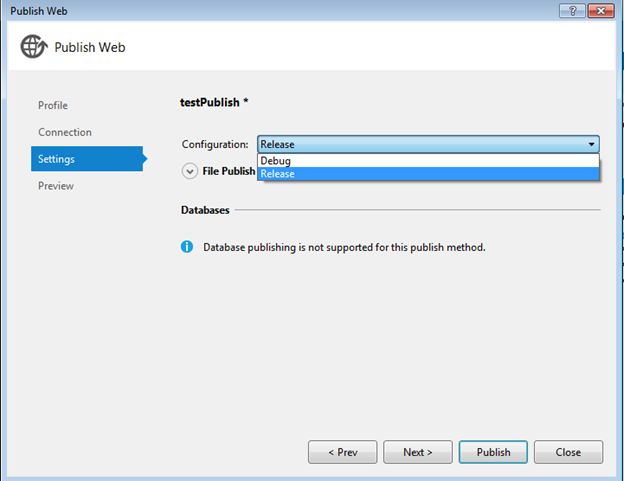
Task: Click the Publish button
Action: pyautogui.click(x=493, y=452)
